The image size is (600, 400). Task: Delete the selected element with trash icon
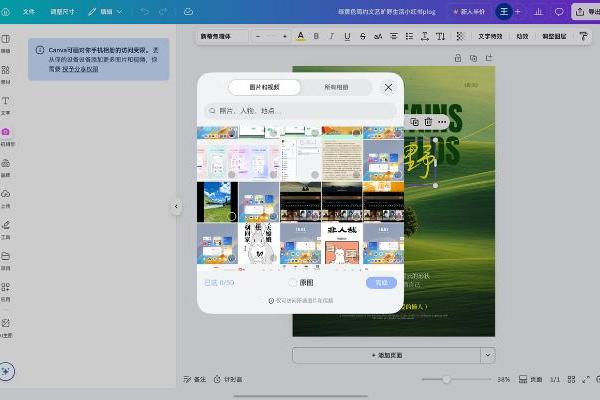[x=428, y=122]
